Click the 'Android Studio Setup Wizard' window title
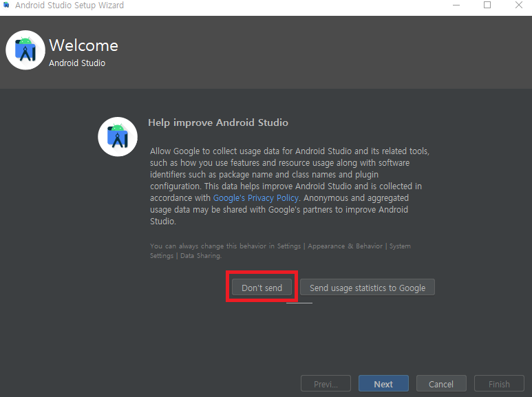The height and width of the screenshot is (397, 532). (70, 6)
